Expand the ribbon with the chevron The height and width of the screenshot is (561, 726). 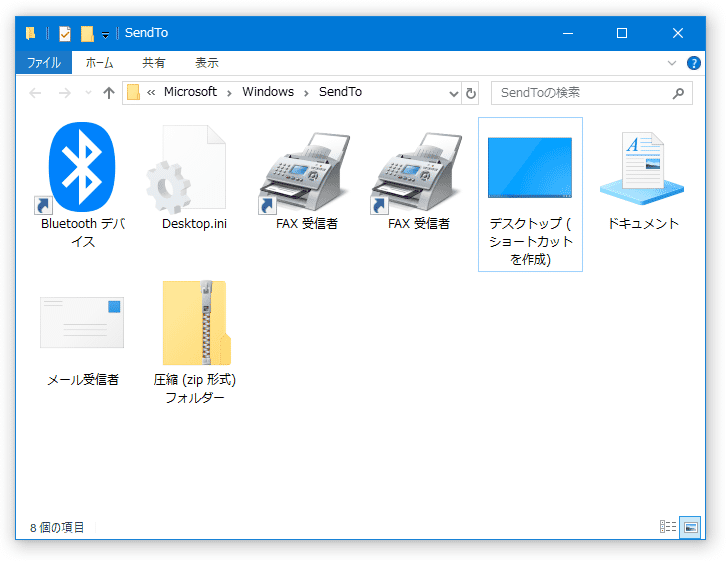672,63
